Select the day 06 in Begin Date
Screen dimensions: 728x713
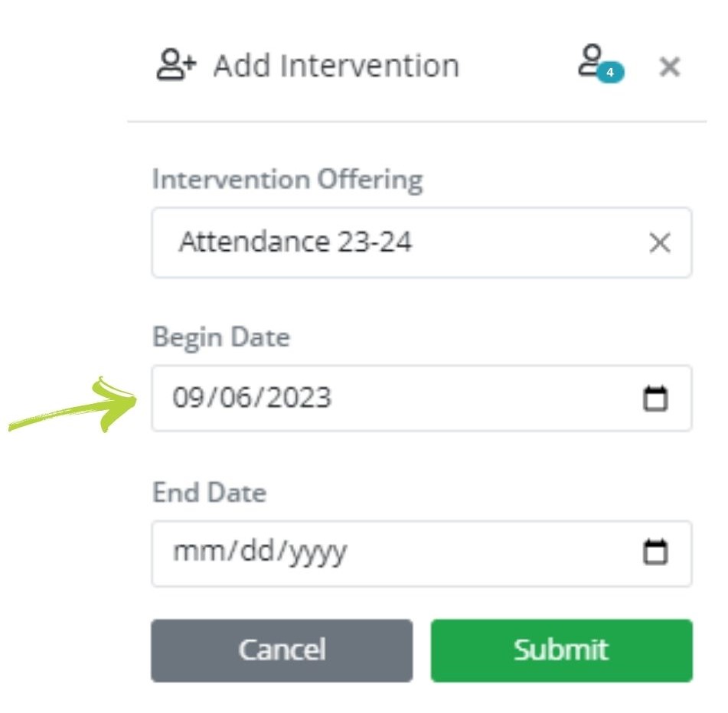tap(232, 399)
